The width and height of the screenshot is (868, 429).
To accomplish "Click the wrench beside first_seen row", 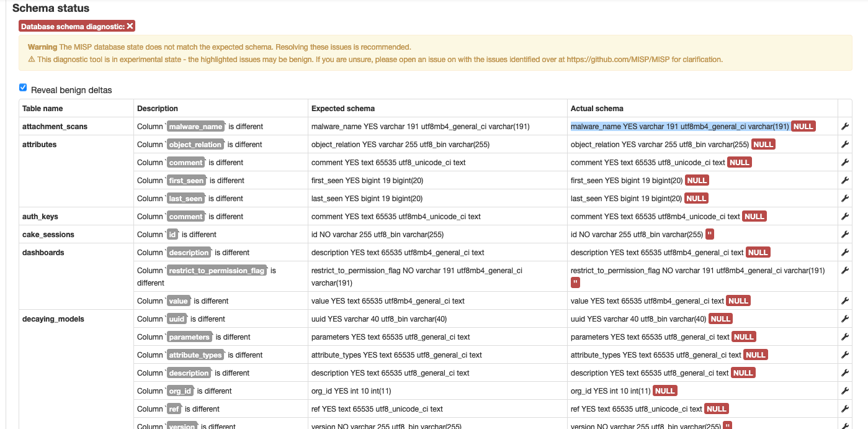I will 844,180.
